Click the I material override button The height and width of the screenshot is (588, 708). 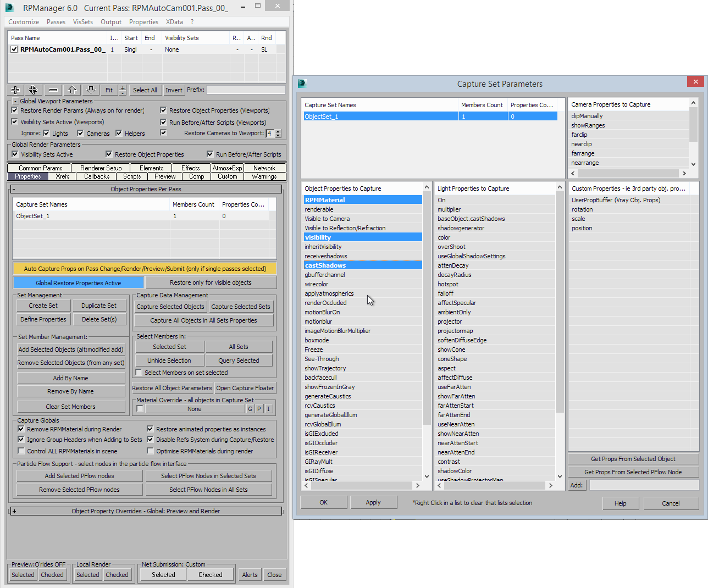[268, 409]
